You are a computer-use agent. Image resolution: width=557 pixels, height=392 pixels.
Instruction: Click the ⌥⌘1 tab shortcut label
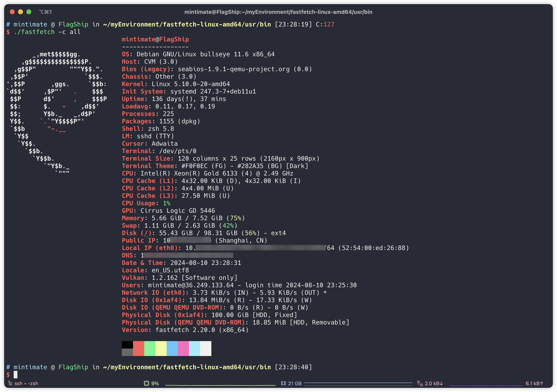pos(46,12)
